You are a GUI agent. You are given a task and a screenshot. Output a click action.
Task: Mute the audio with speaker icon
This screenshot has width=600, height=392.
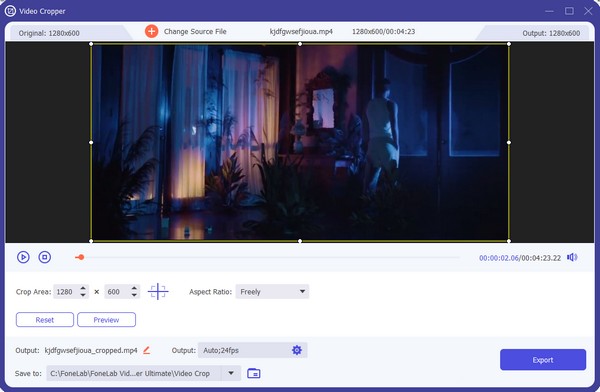572,257
